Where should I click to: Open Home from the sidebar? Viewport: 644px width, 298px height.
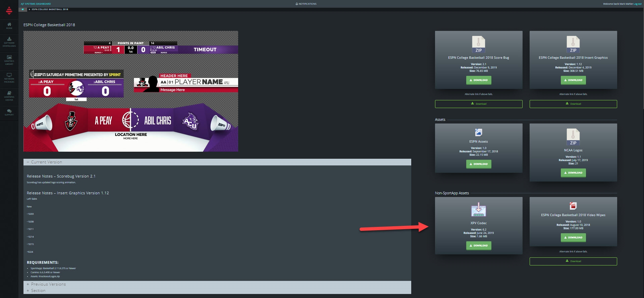pyautogui.click(x=9, y=26)
